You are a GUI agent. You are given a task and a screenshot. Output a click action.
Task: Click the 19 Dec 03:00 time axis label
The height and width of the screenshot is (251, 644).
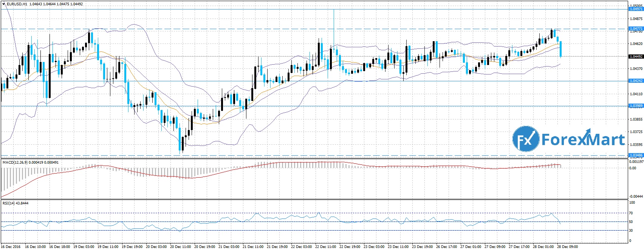(84, 247)
